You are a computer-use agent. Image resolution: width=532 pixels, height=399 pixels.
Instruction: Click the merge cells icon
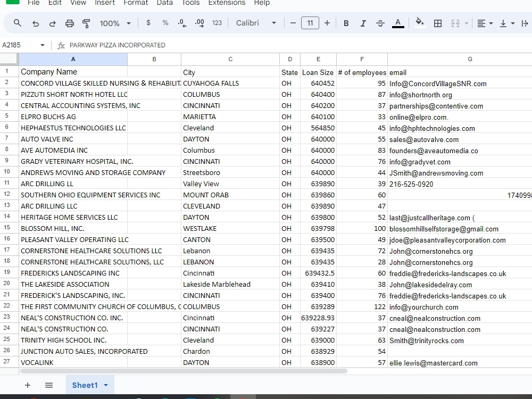[455, 23]
